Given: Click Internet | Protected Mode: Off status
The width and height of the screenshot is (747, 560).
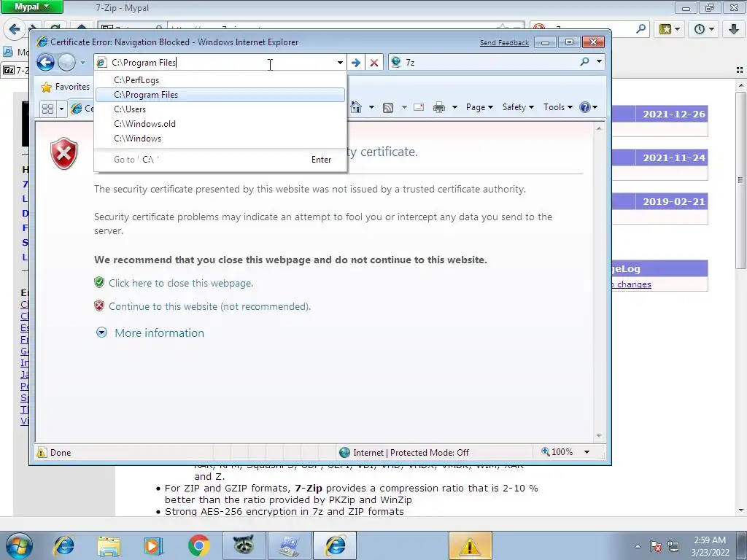Looking at the screenshot, I should point(404,452).
